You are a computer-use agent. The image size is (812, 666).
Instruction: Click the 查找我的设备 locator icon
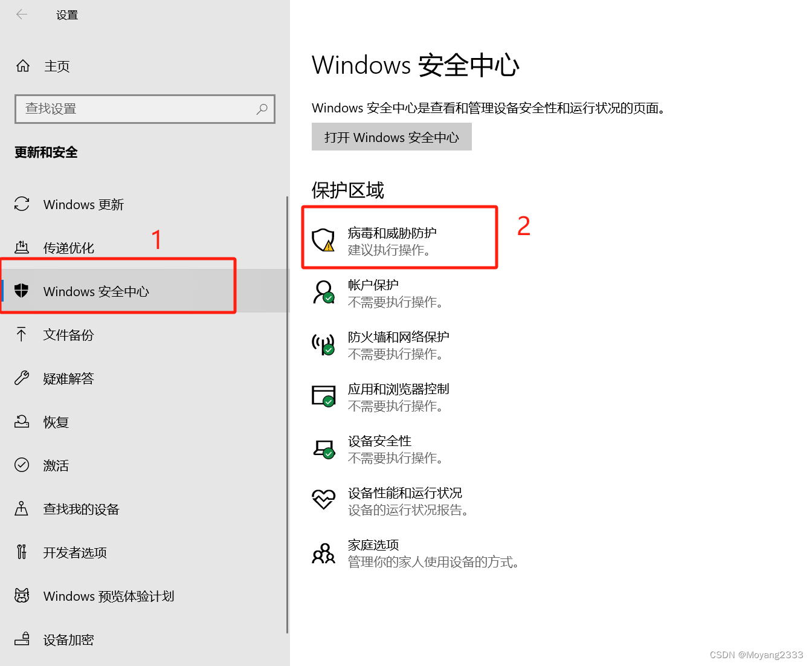click(x=22, y=509)
